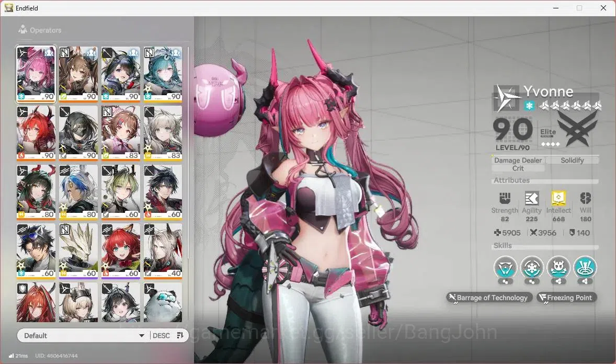This screenshot has height=364, width=616.
Task: Select the dark-haired winking operator level 90 card
Action: [121, 74]
